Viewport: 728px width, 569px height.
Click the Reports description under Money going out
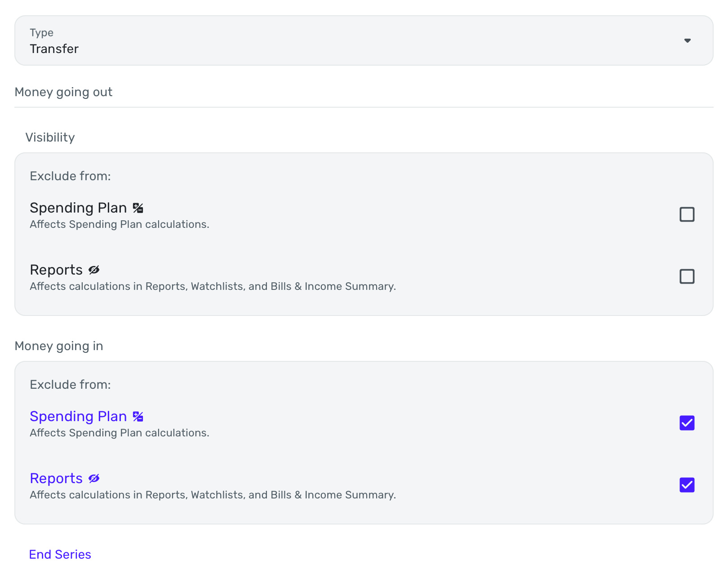(213, 287)
